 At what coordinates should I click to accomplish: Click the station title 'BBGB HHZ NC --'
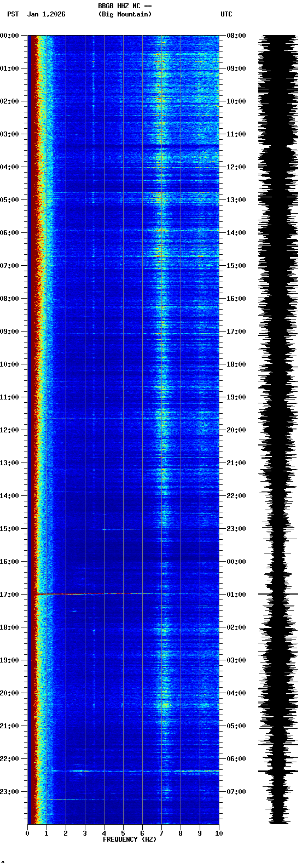125,6
